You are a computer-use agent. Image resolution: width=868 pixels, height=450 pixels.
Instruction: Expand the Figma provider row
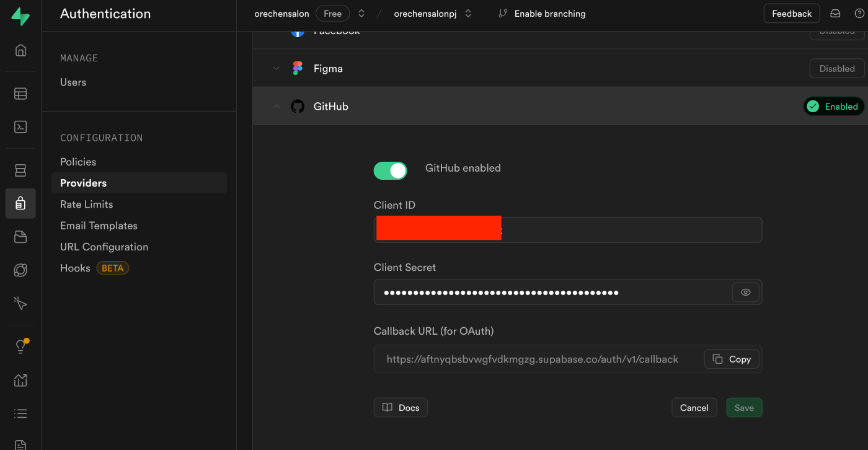pyautogui.click(x=276, y=69)
